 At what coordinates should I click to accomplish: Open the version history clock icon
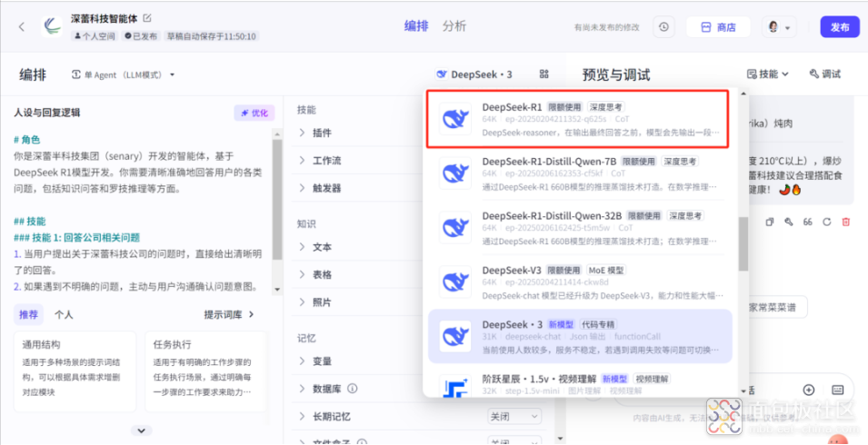pyautogui.click(x=663, y=27)
